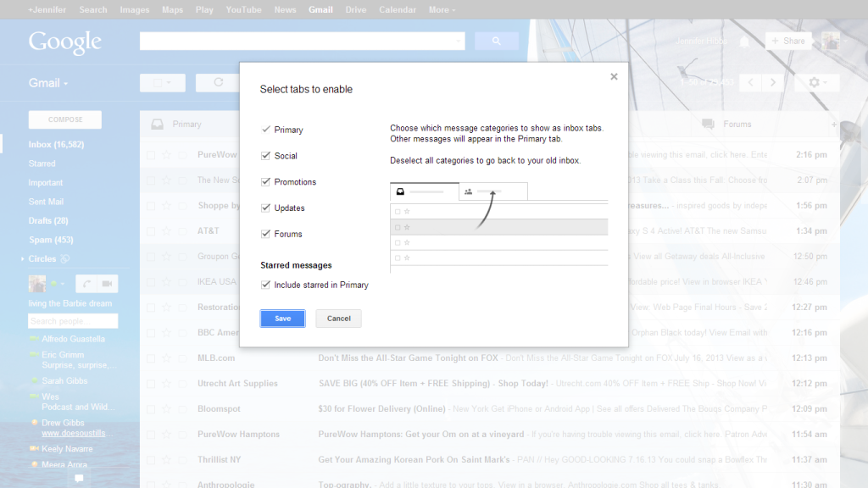Click the refresh mail icon

tap(218, 82)
